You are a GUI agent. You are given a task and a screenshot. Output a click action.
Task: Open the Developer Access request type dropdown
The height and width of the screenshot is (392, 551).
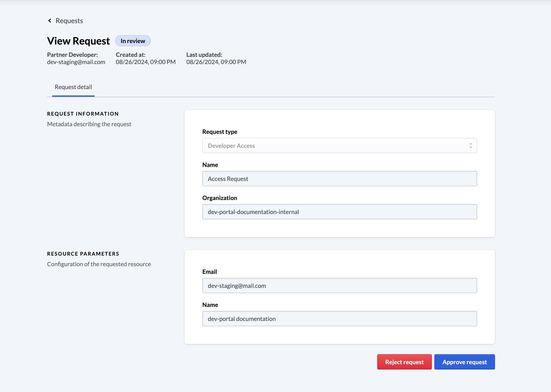pos(339,146)
